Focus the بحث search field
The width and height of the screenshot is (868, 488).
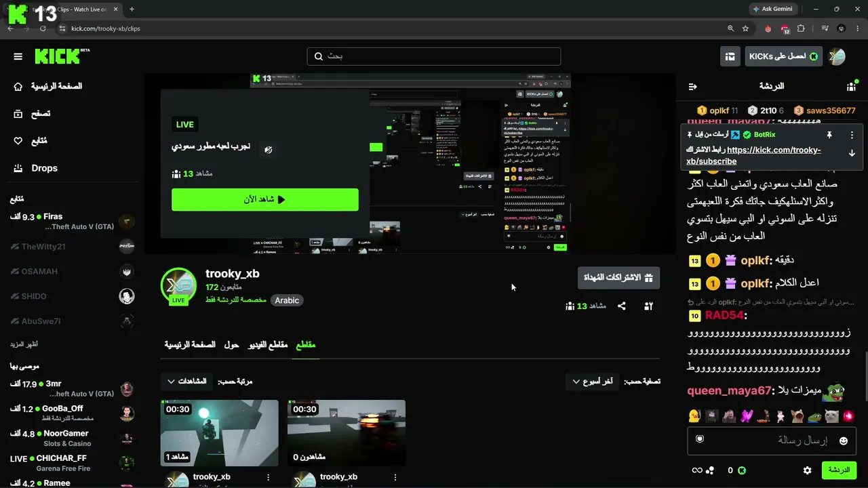pos(434,56)
